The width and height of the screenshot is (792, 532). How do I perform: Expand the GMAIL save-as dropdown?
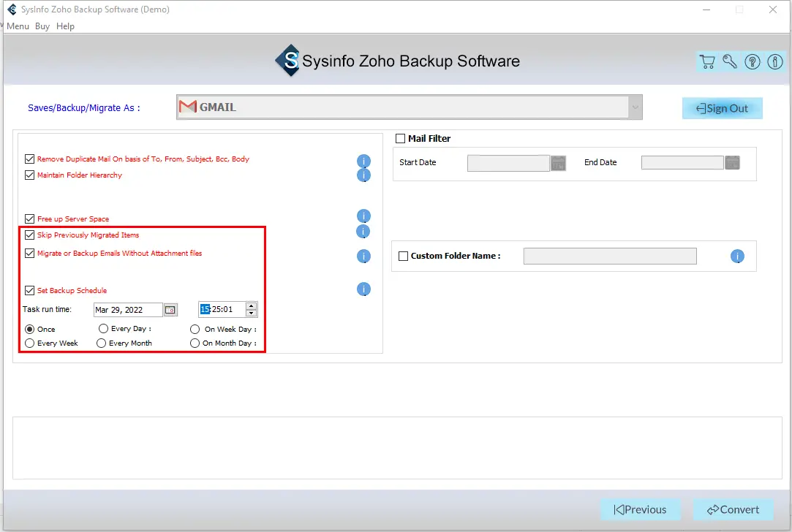click(635, 107)
